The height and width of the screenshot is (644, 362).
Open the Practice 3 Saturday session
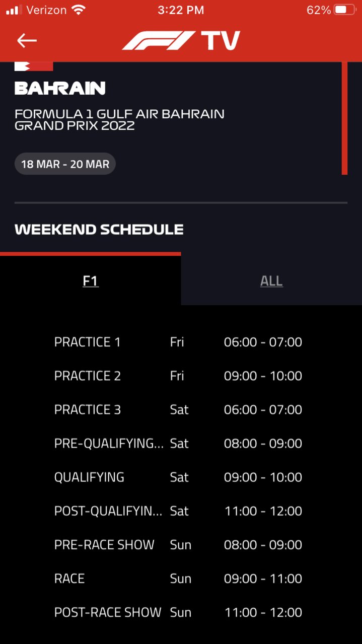tap(178, 410)
